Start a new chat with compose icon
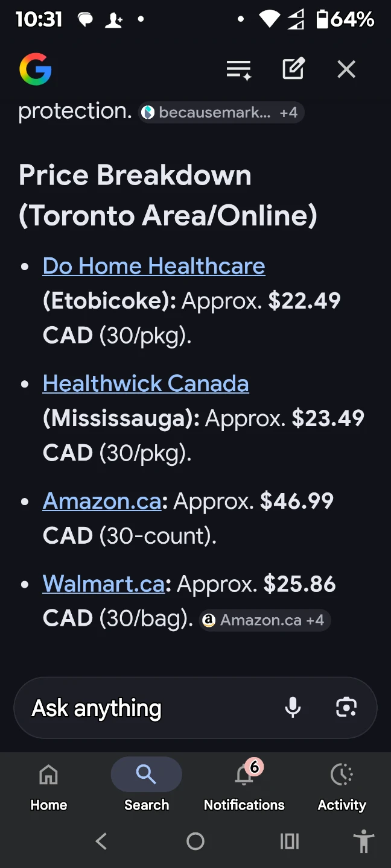Viewport: 391px width, 868px height. coord(293,69)
